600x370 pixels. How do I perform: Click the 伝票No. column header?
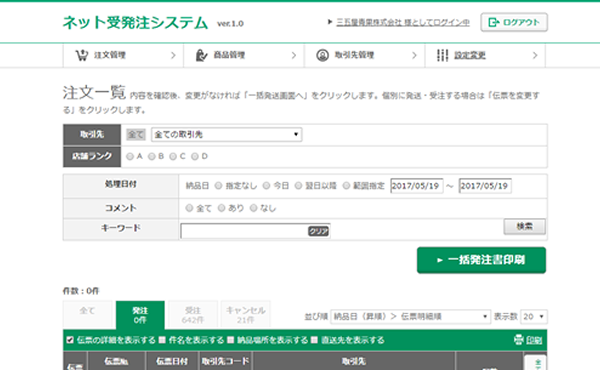point(116,361)
